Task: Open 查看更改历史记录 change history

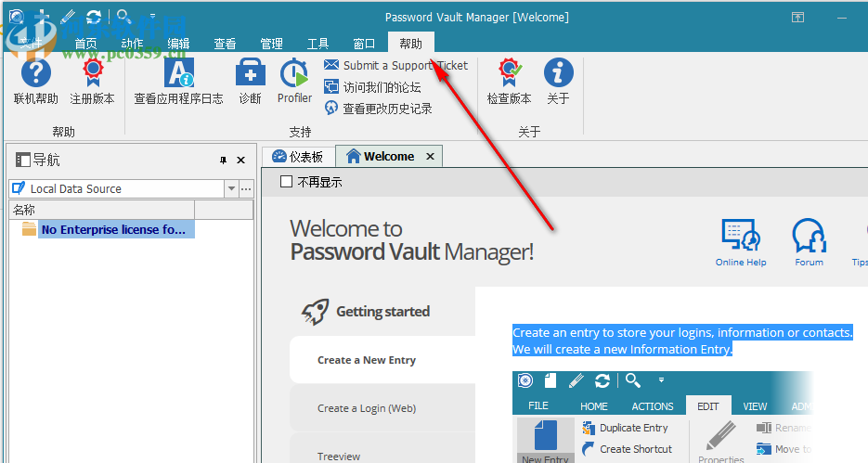Action: click(x=378, y=109)
